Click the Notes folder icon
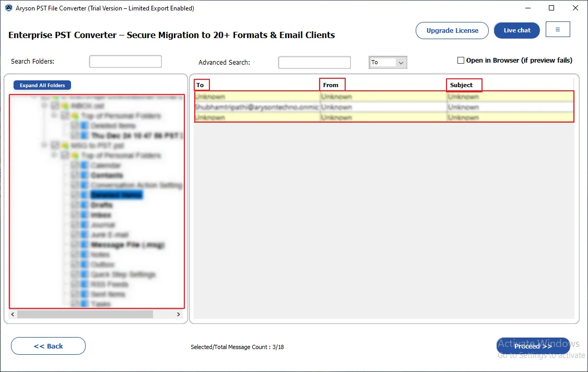Image resolution: width=588 pixels, height=372 pixels. pyautogui.click(x=84, y=255)
